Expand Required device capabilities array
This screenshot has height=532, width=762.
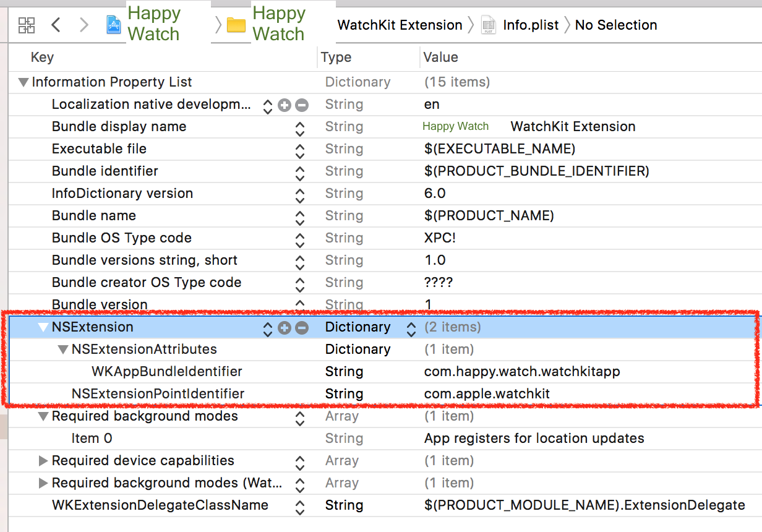pyautogui.click(x=43, y=461)
